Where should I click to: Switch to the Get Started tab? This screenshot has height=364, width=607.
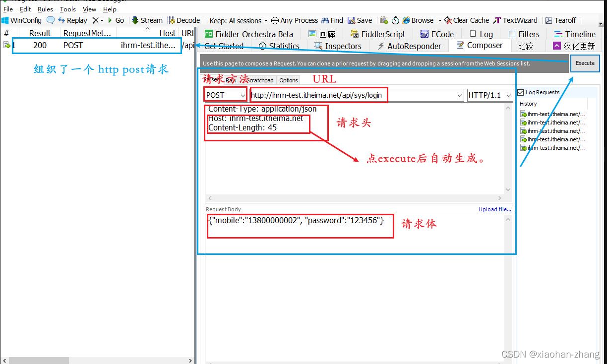224,46
